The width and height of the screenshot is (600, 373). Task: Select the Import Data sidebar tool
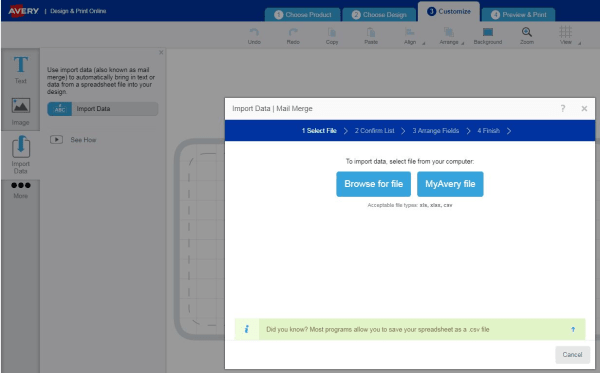pos(21,155)
